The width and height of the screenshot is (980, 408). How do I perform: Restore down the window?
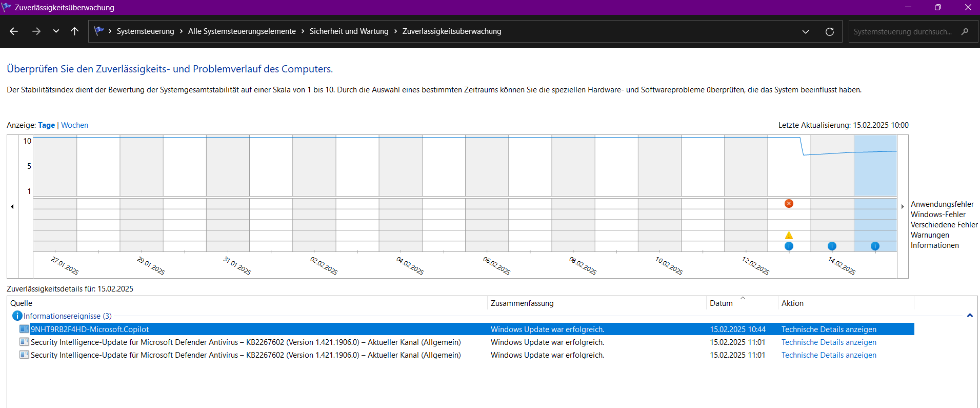pyautogui.click(x=938, y=7)
